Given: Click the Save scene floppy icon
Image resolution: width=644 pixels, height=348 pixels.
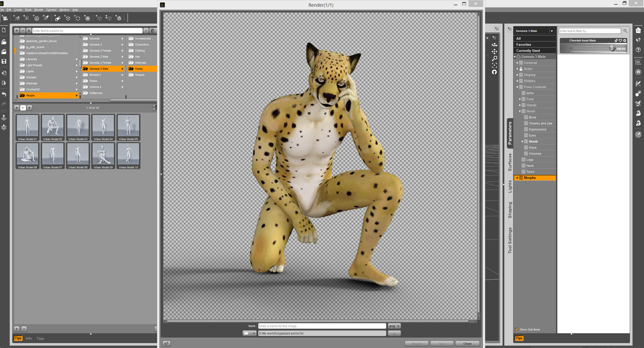Looking at the screenshot, I should point(4,61).
